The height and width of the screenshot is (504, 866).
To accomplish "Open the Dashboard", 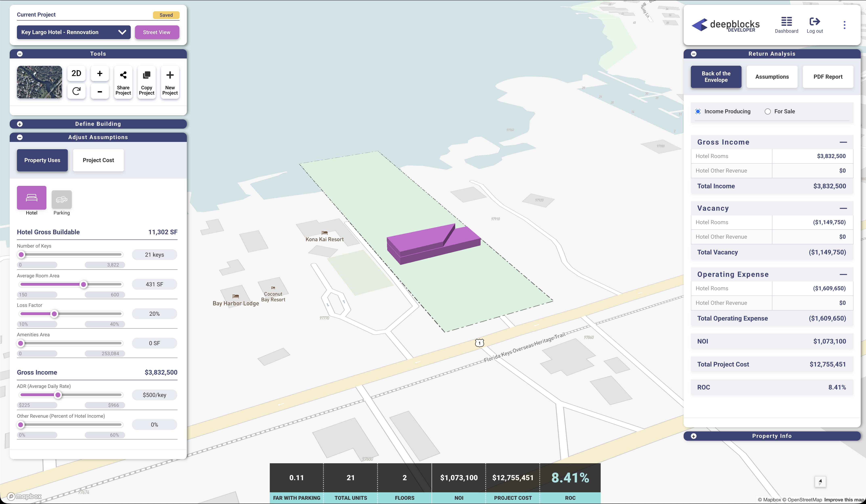I will coord(786,25).
